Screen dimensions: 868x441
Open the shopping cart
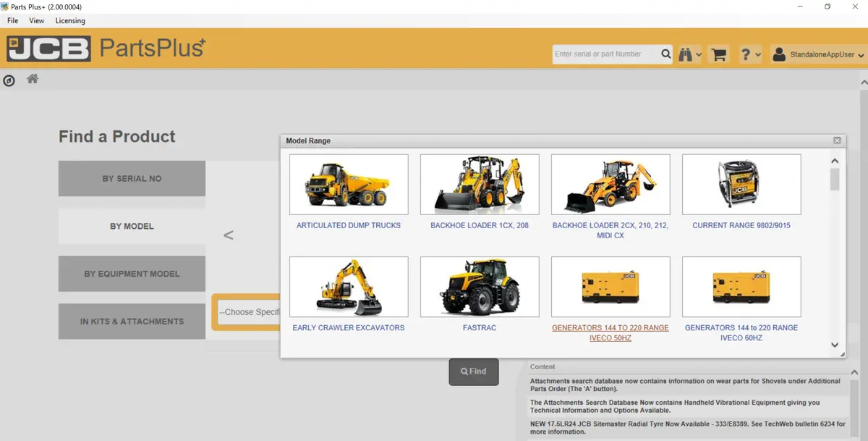(718, 54)
